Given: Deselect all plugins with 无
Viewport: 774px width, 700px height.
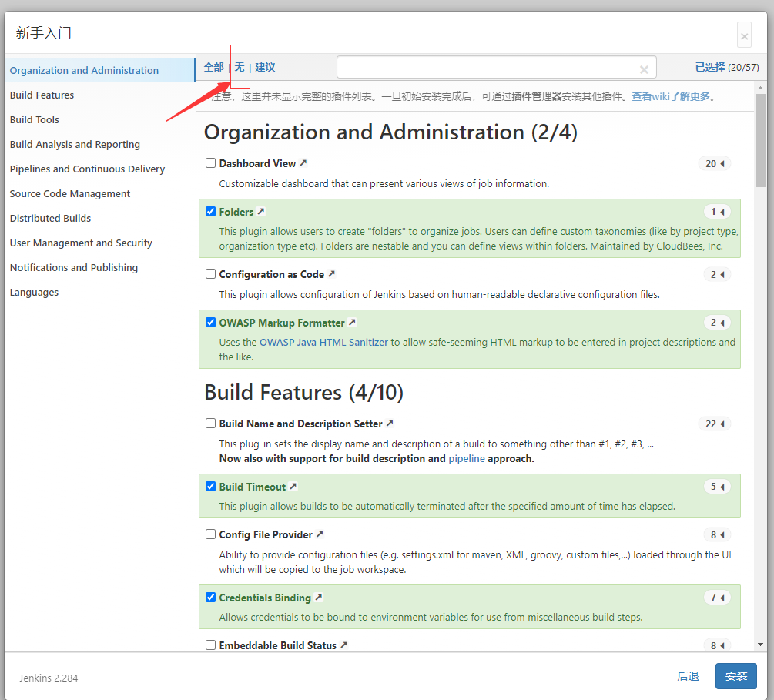Looking at the screenshot, I should coord(240,67).
